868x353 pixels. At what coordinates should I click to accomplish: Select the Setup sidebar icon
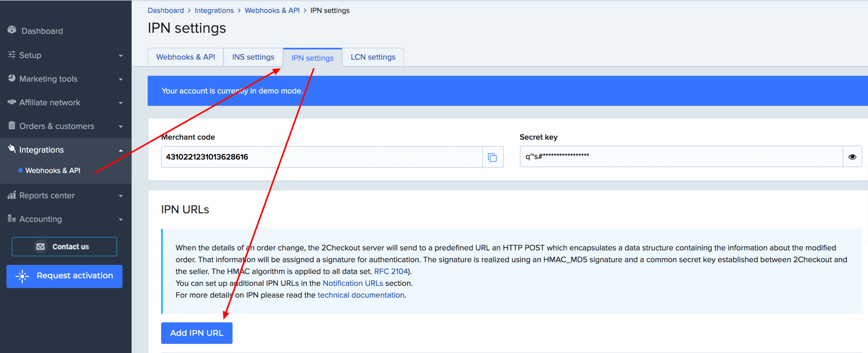coord(12,55)
